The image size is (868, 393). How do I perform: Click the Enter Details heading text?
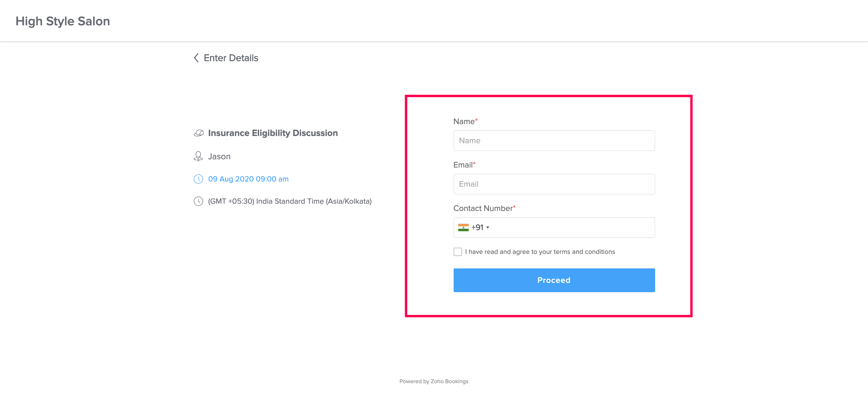[x=231, y=58]
